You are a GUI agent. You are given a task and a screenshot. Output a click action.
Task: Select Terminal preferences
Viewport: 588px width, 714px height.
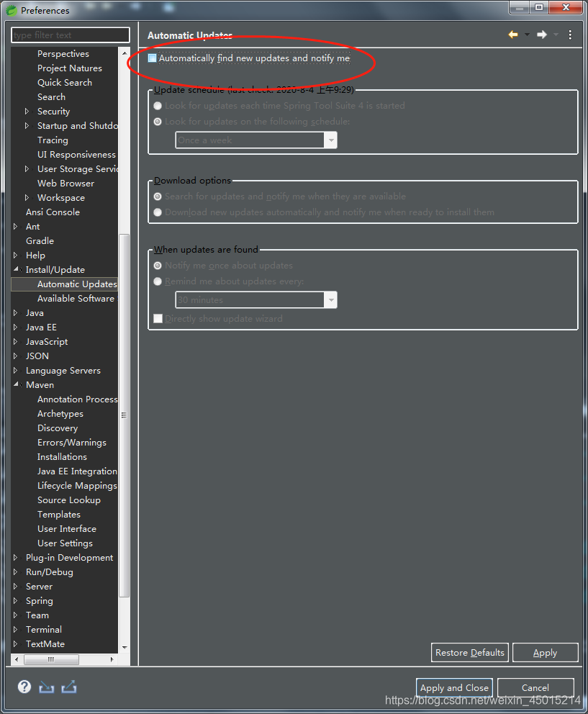pos(44,630)
